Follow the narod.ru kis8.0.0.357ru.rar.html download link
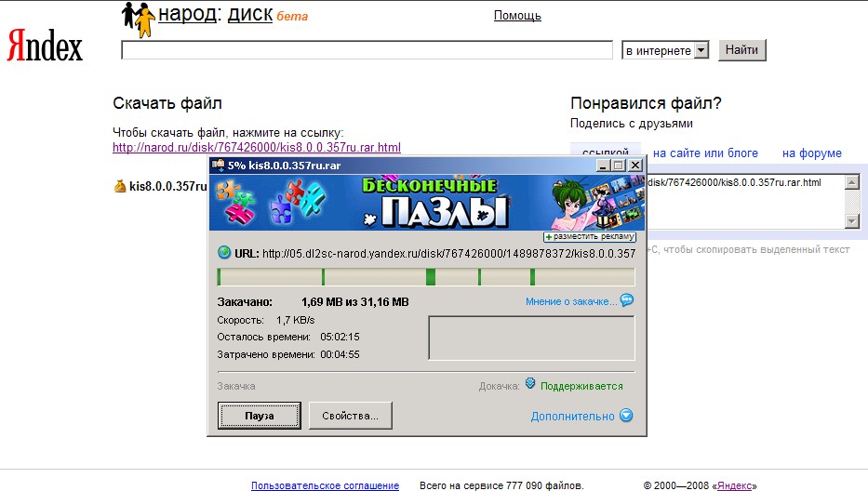868x491 pixels. 256,147
